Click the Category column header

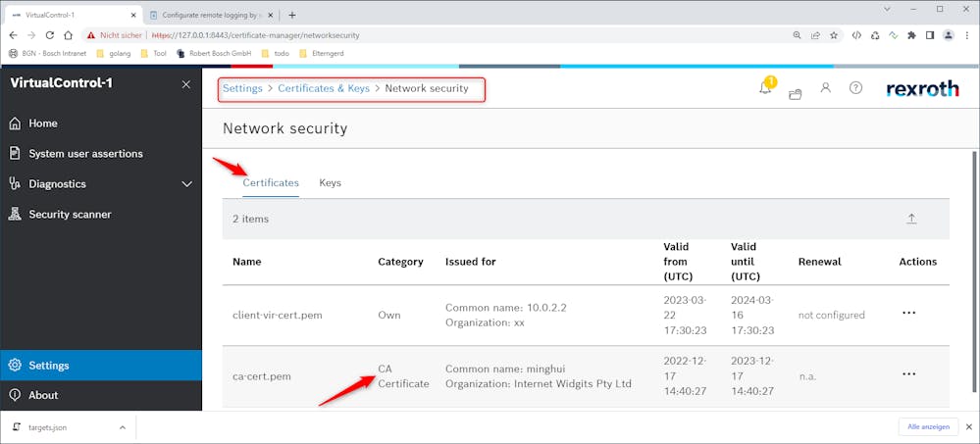point(400,262)
